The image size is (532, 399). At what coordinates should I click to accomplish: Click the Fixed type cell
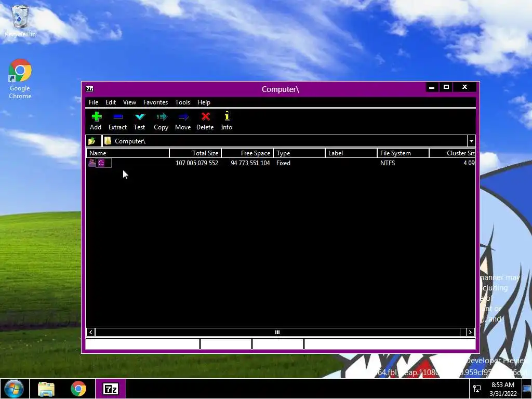pyautogui.click(x=283, y=163)
